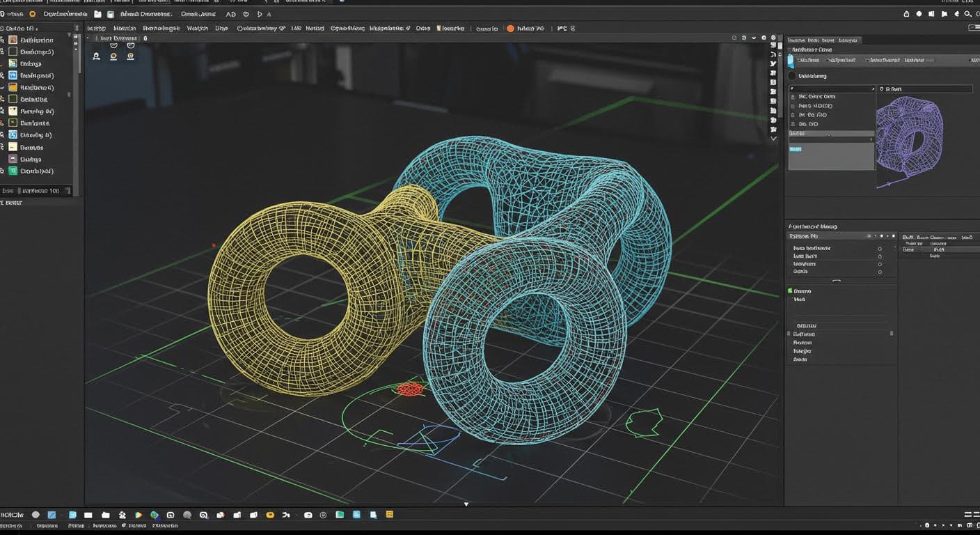Screen dimensions: 980x535
Task: Click the white folder icon in top toolbar
Action: coord(97,14)
